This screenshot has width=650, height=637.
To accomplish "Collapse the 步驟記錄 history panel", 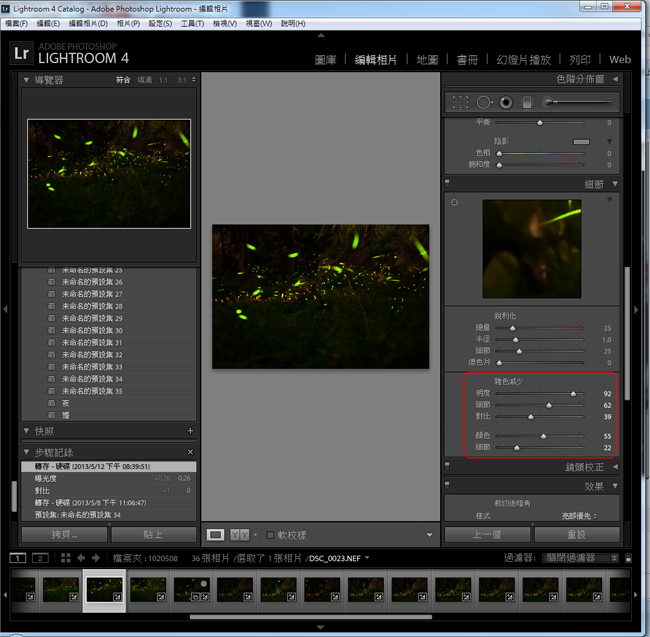I will click(27, 452).
